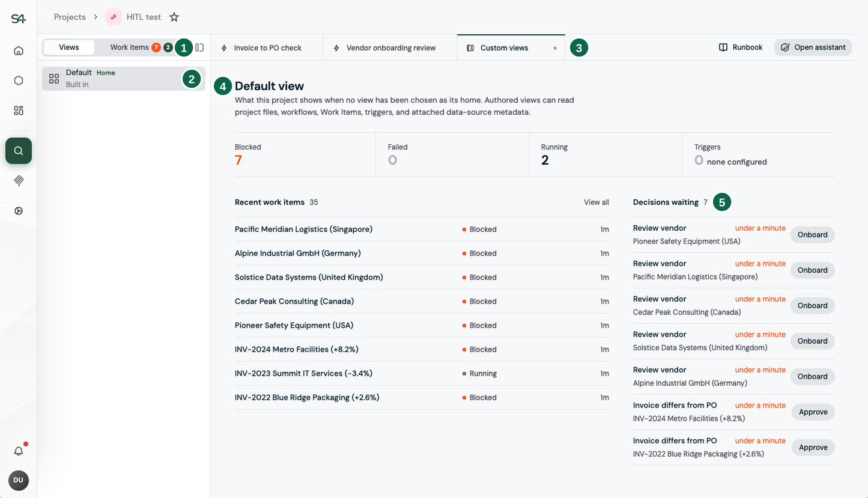Go to Projects in the breadcrumb
This screenshot has height=498, width=868.
coord(70,17)
